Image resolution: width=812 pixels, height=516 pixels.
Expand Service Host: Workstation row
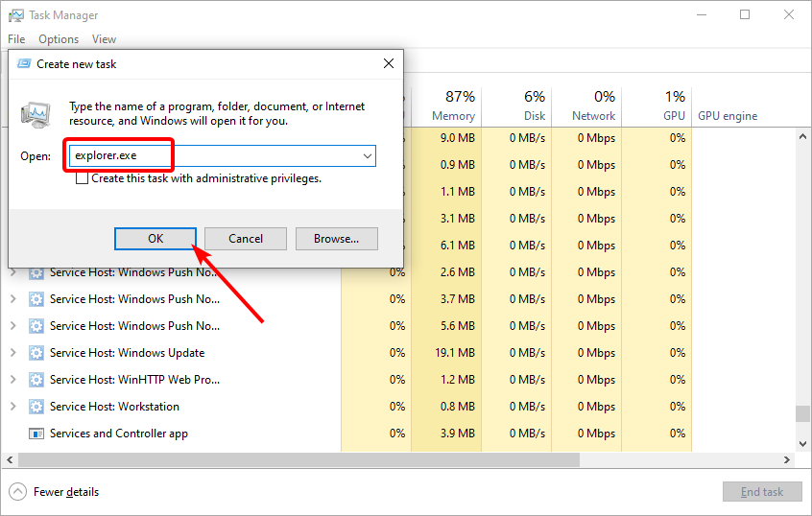point(12,407)
